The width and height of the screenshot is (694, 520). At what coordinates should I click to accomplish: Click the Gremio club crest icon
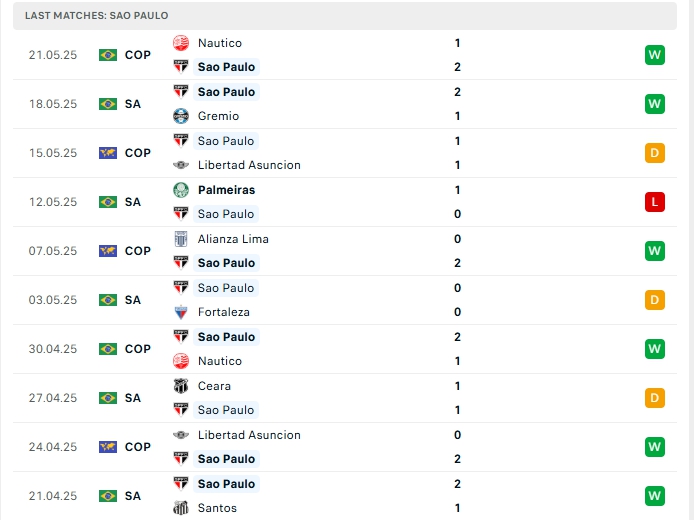click(181, 116)
